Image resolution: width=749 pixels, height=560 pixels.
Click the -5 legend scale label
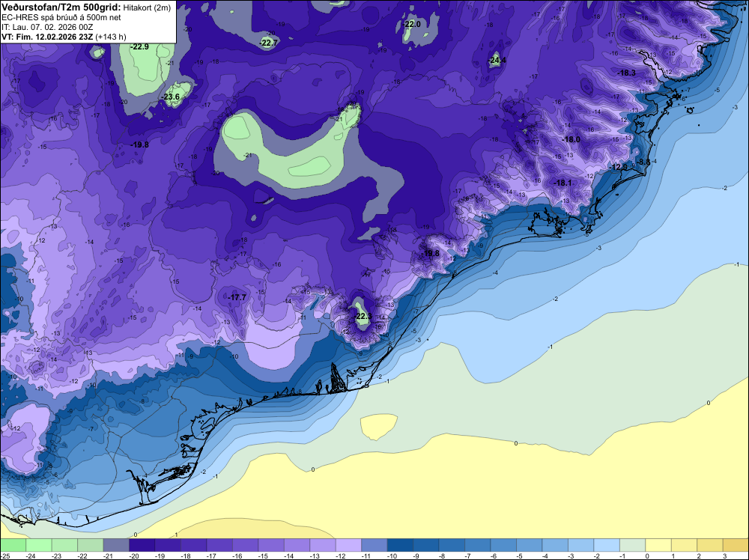[521, 556]
